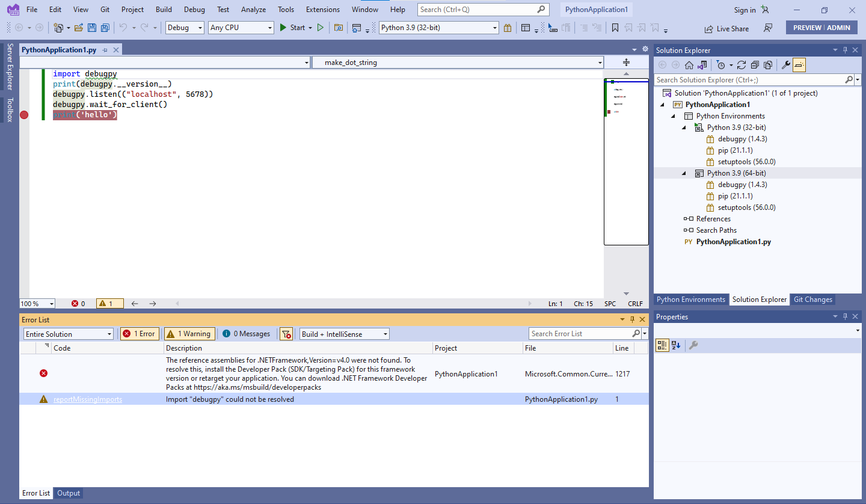Open Solution Explorer Properties with wrench icon
The image size is (866, 504).
click(x=785, y=64)
